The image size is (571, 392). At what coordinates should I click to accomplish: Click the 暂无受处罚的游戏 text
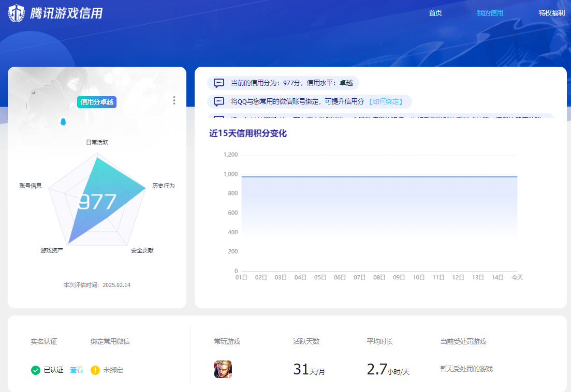click(466, 369)
